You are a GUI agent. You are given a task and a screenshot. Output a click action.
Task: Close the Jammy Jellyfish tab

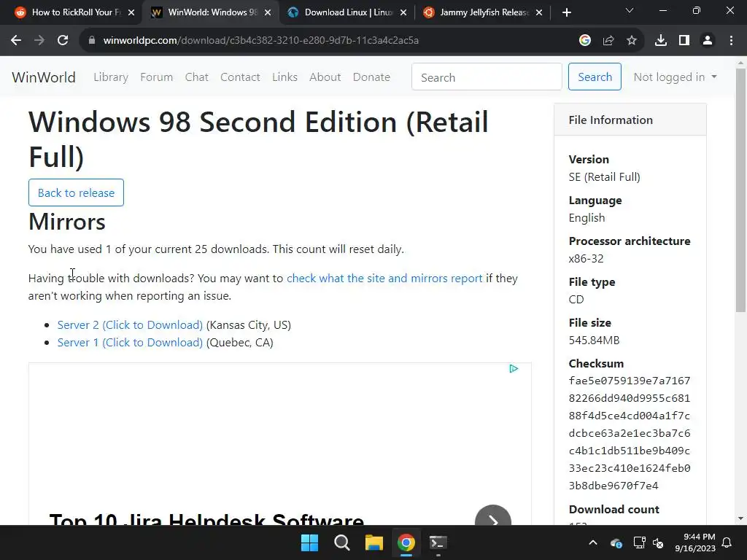pos(539,12)
